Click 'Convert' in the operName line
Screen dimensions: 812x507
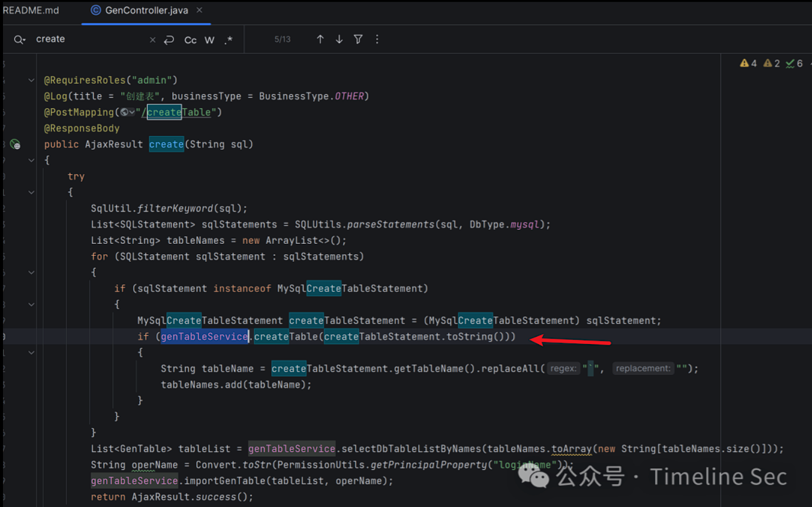coord(216,465)
